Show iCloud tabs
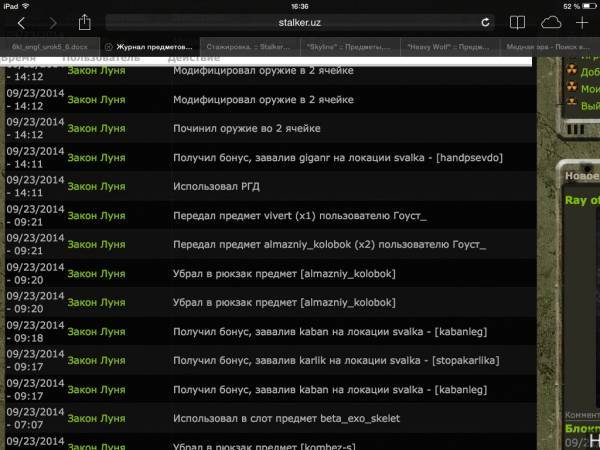This screenshot has height=450, width=600. 550,22
